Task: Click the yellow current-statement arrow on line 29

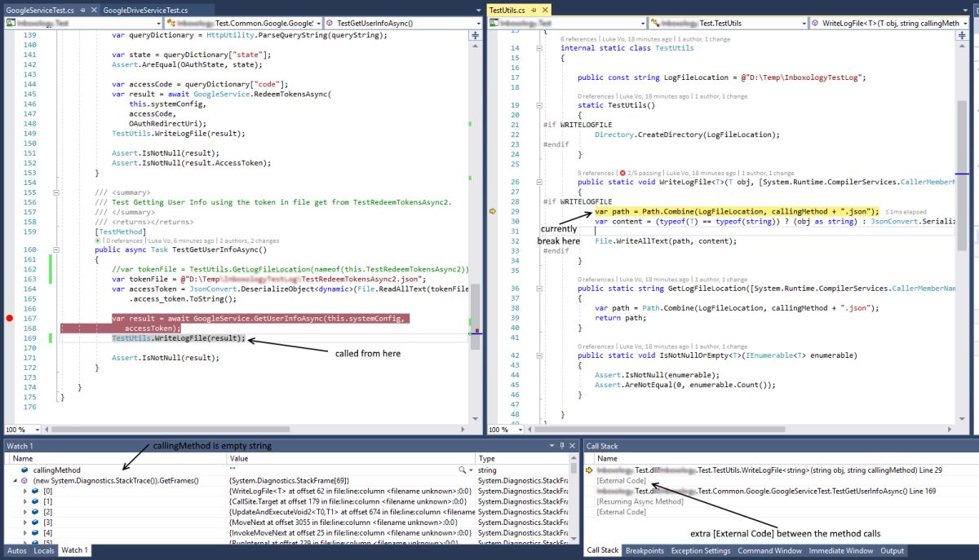Action: click(x=492, y=211)
